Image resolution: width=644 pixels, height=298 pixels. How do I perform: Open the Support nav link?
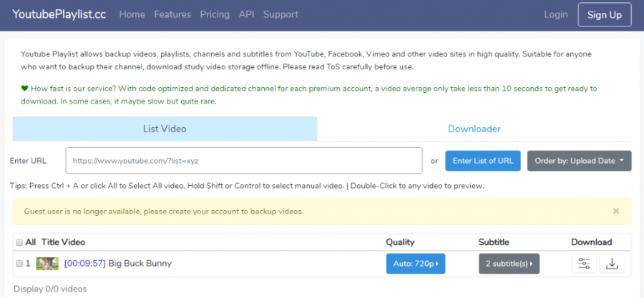coord(281,14)
